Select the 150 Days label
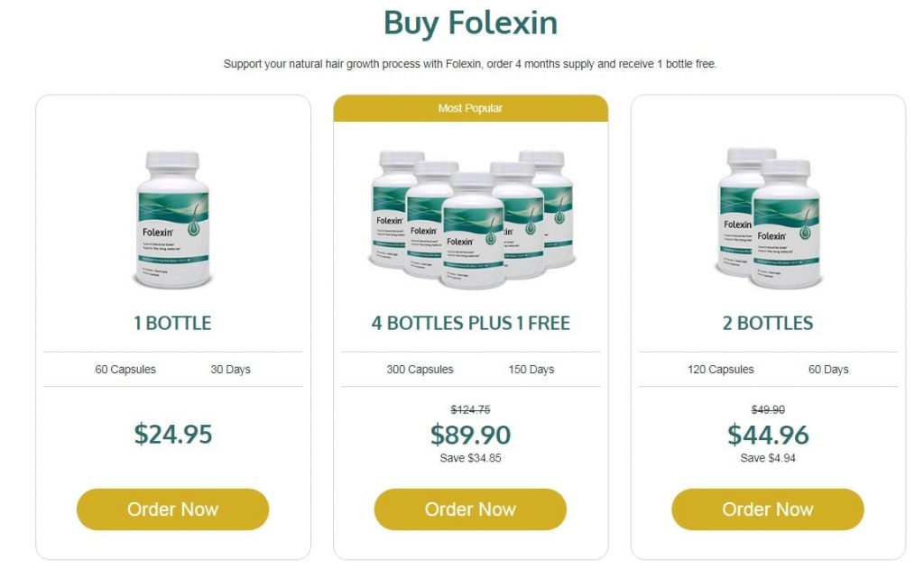Image resolution: width=924 pixels, height=578 pixels. tap(531, 369)
